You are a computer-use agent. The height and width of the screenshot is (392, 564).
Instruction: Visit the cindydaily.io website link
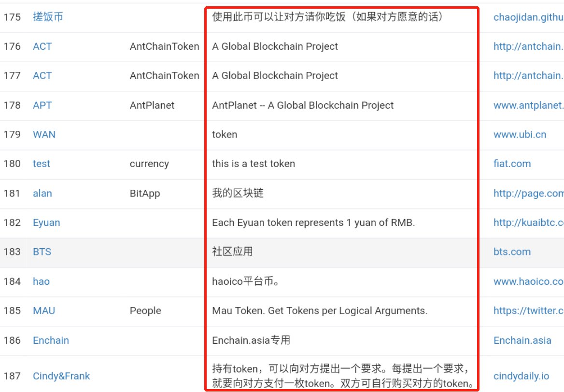[x=521, y=376]
